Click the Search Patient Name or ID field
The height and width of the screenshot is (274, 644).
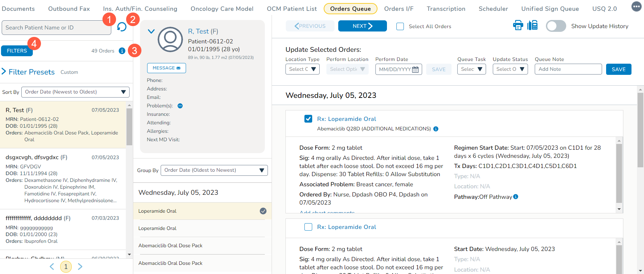click(x=56, y=28)
